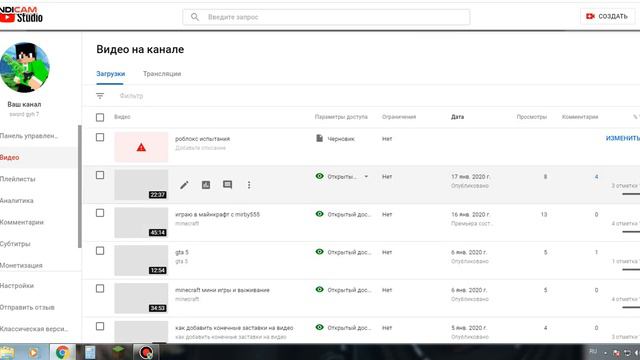
Task: Check the 22:37 video row checkbox
Action: 100,175
